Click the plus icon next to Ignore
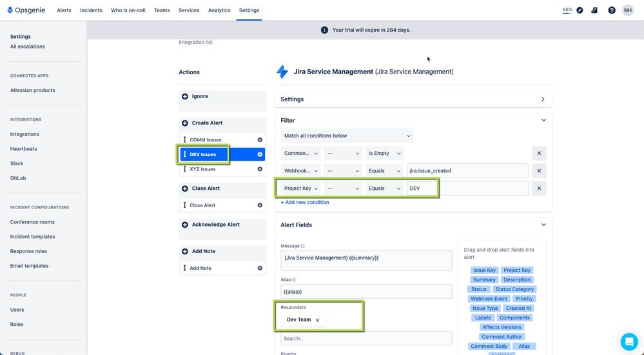Screen dimensions: 644x355 [185, 96]
